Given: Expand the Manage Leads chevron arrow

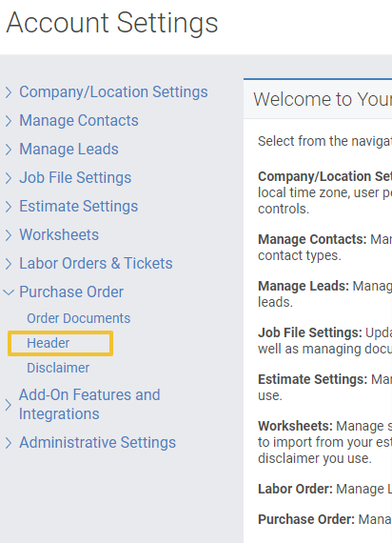Looking at the screenshot, I should coord(9,150).
